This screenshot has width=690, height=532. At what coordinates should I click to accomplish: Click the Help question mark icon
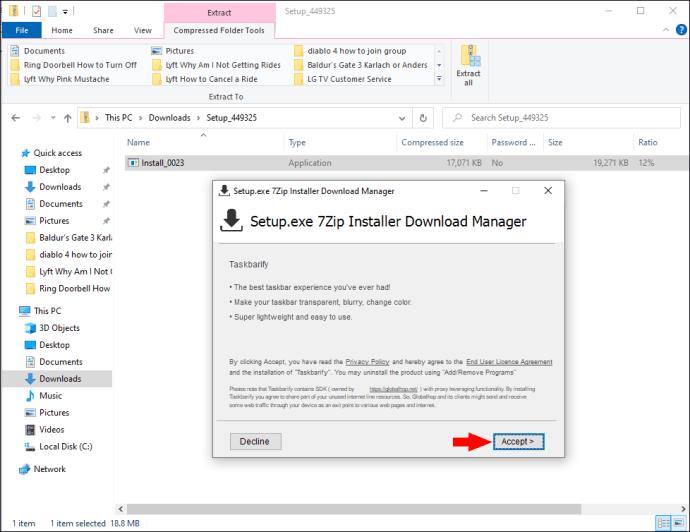click(681, 30)
